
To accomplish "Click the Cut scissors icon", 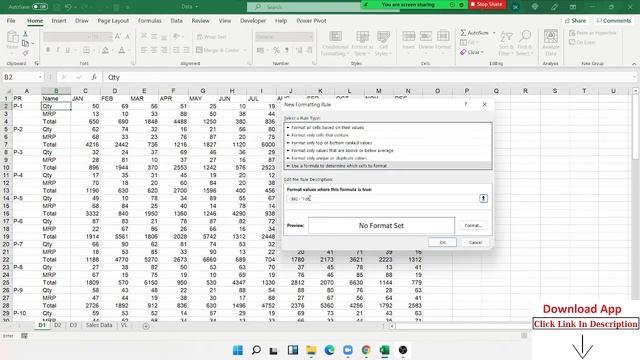I will pyautogui.click(x=25, y=34).
